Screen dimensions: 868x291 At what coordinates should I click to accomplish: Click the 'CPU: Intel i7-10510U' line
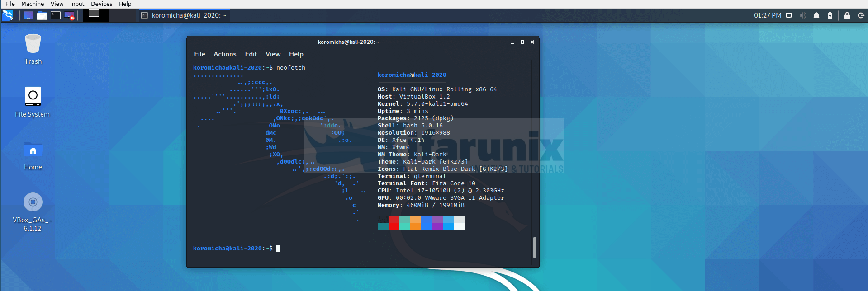click(441, 191)
